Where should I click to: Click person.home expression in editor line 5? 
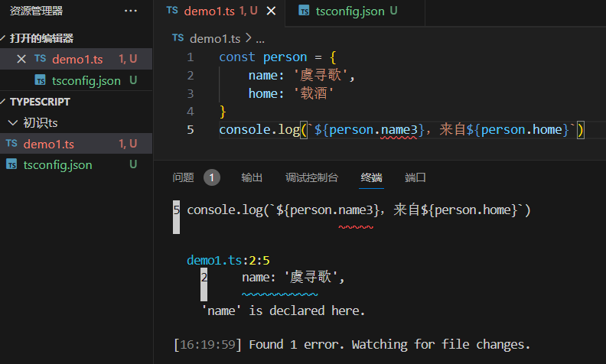point(522,129)
